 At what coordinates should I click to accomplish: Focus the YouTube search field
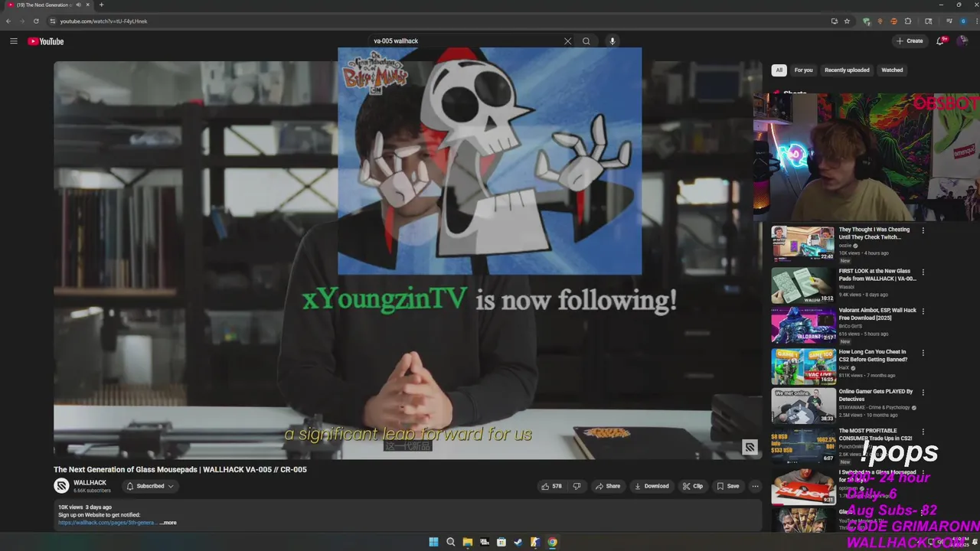tap(465, 41)
